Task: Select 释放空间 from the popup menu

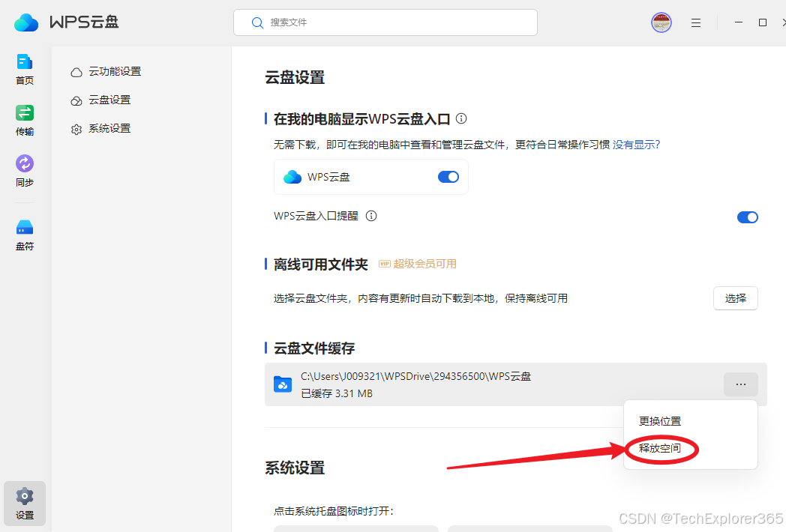Action: click(660, 448)
